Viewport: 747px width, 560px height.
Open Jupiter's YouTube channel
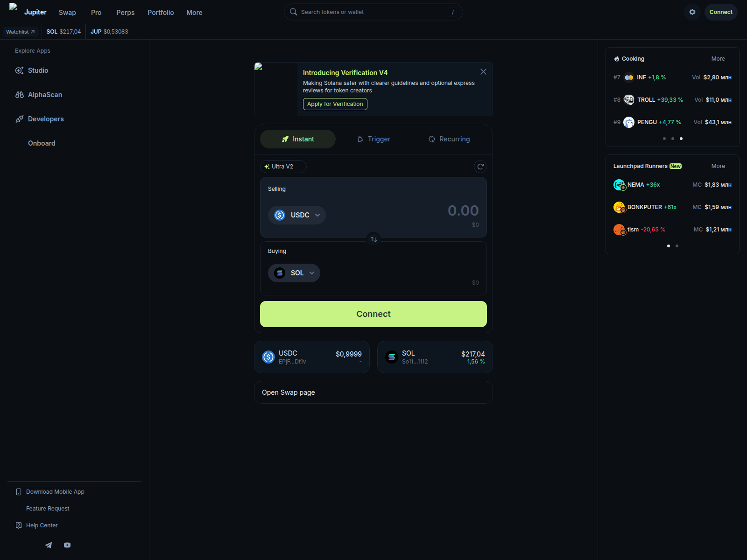point(67,545)
